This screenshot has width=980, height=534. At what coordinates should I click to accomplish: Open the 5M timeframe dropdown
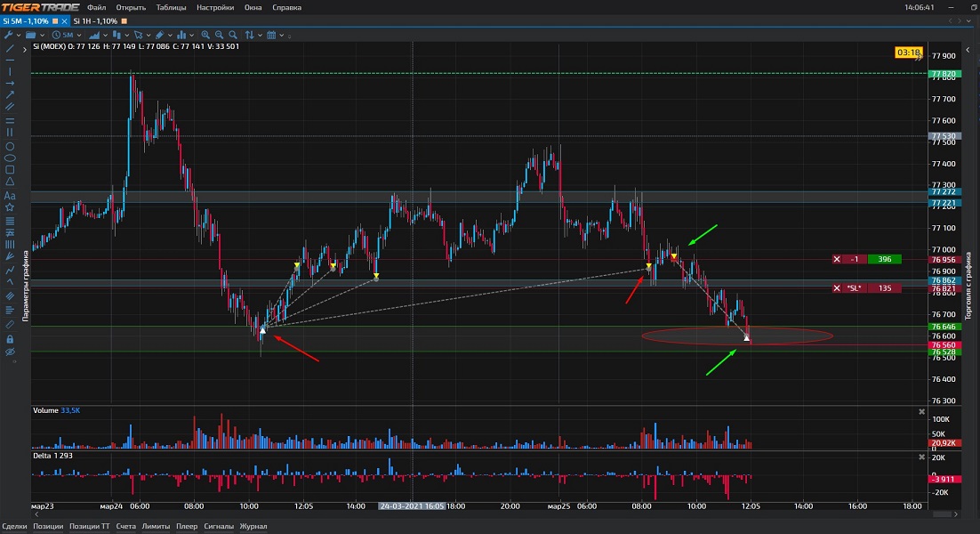pyautogui.click(x=79, y=35)
